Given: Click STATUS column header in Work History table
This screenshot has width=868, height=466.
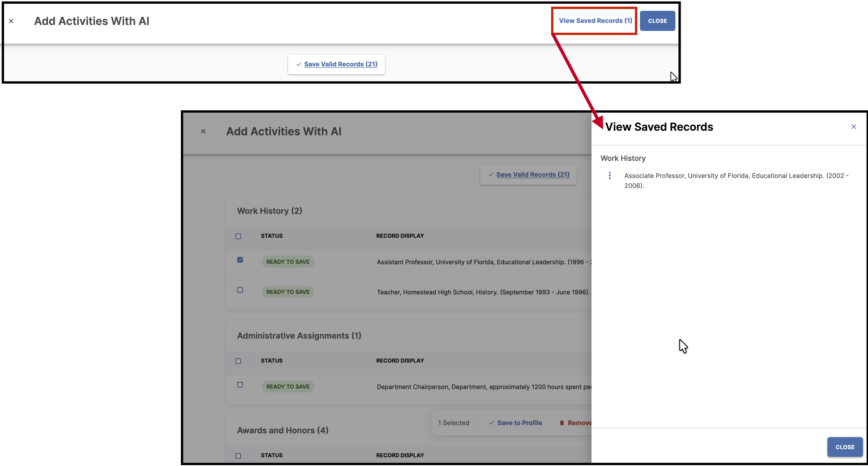Looking at the screenshot, I should (x=272, y=236).
